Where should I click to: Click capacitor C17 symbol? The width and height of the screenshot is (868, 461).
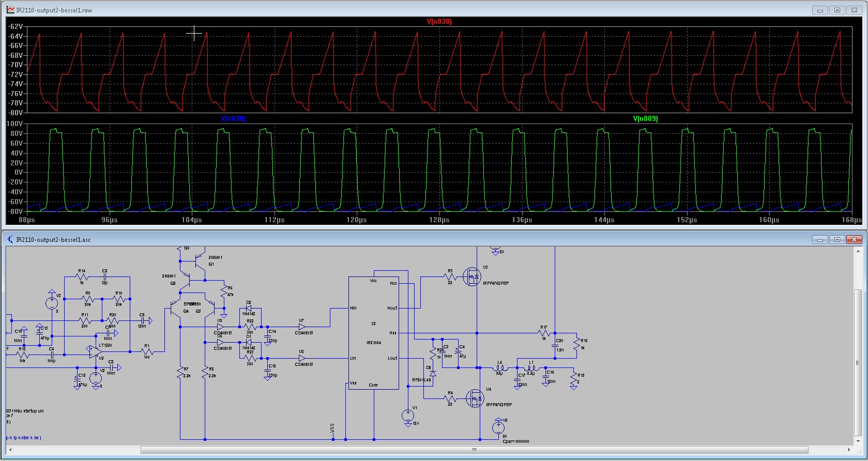point(518,380)
